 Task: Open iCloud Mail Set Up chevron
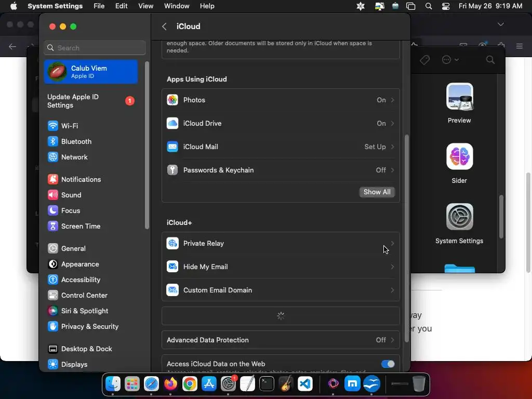coord(393,147)
